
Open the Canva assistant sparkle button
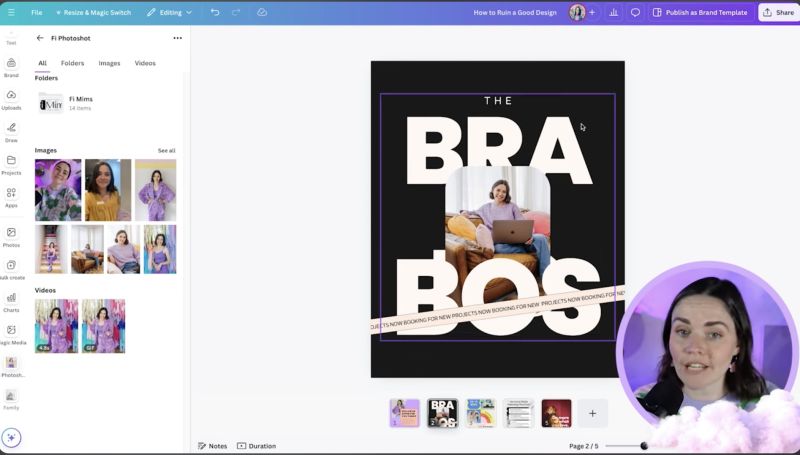click(11, 438)
